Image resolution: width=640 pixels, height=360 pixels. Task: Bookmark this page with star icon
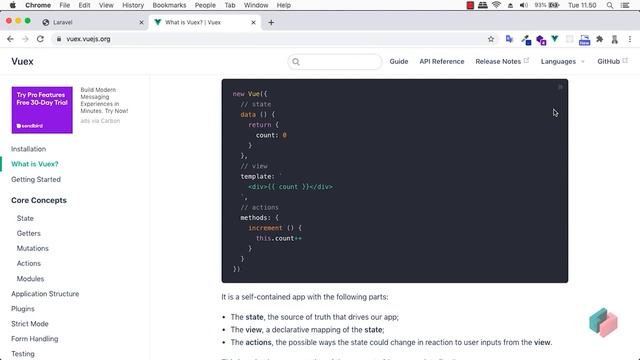point(491,39)
